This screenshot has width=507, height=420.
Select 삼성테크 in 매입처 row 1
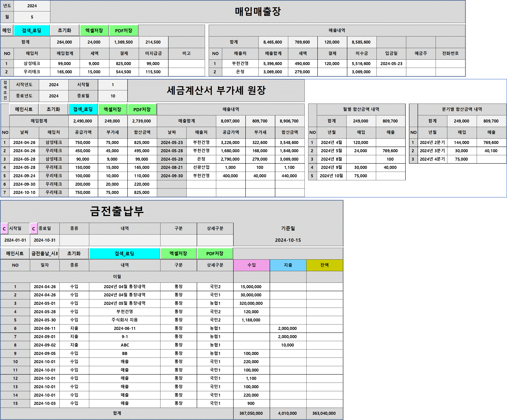[x=32, y=63]
